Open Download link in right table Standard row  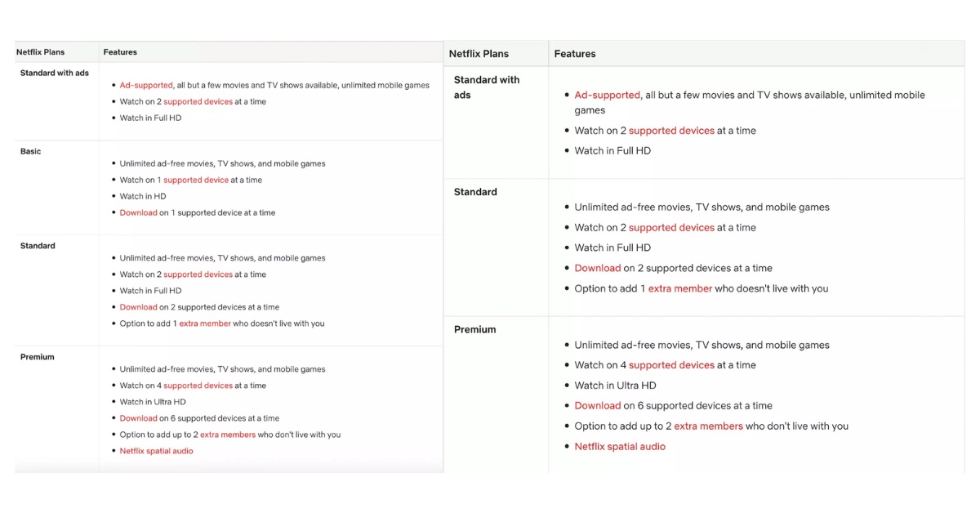click(x=598, y=268)
